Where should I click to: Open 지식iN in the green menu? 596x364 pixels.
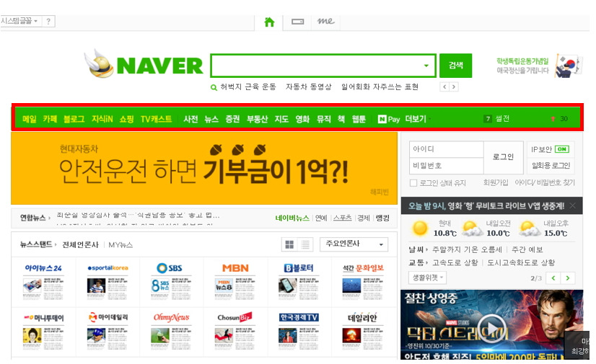coord(102,119)
